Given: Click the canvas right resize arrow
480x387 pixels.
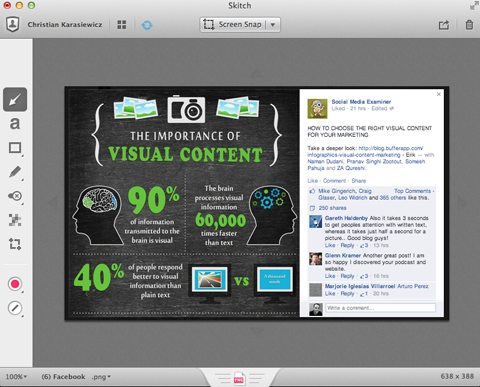Looking at the screenshot, I should [x=461, y=201].
